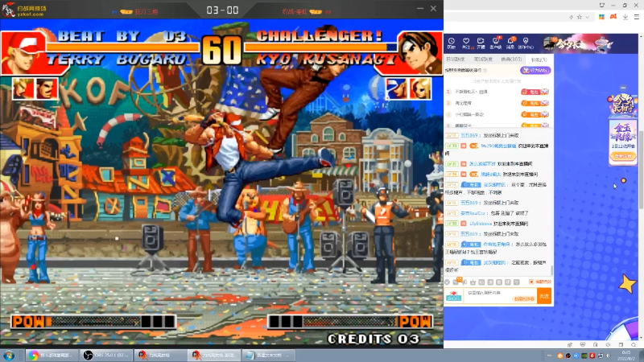Viewport: 644px width, 362px height.
Task: Click the taskbar system clock
Action: (x=626, y=356)
